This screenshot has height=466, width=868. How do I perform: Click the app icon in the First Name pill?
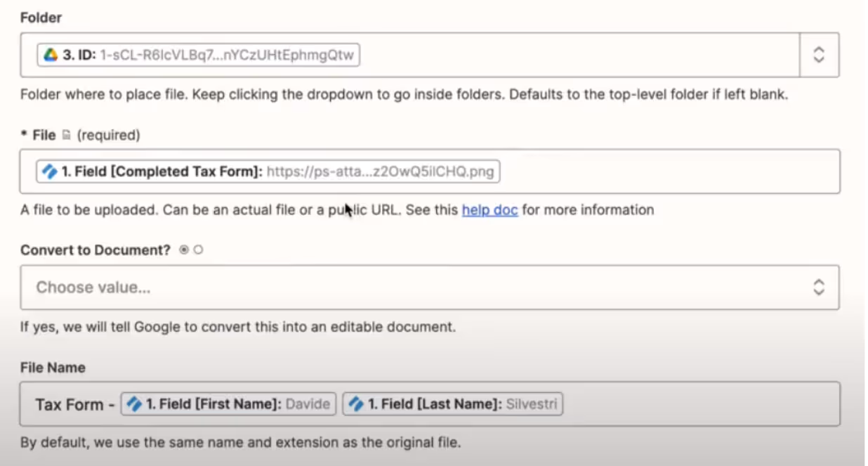pos(134,403)
